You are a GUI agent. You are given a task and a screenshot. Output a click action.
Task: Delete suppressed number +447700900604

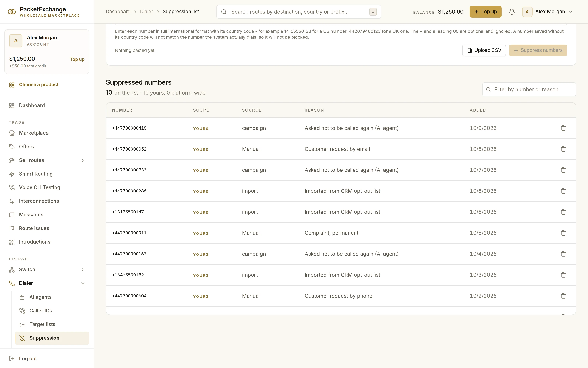(x=563, y=296)
